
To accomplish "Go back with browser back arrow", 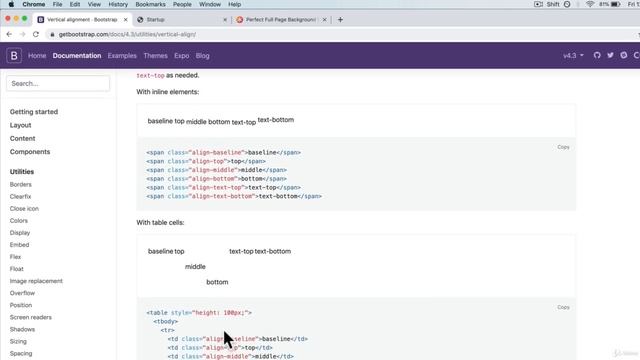I will [9, 34].
